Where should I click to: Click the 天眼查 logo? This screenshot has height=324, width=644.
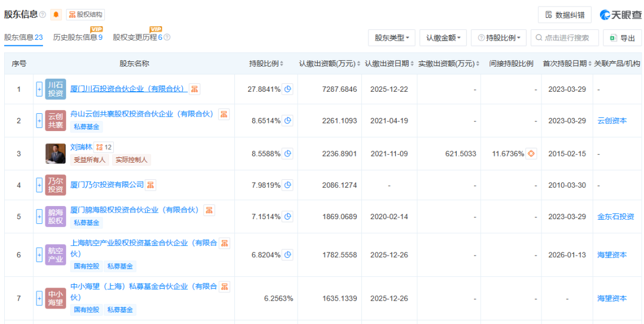click(x=620, y=15)
